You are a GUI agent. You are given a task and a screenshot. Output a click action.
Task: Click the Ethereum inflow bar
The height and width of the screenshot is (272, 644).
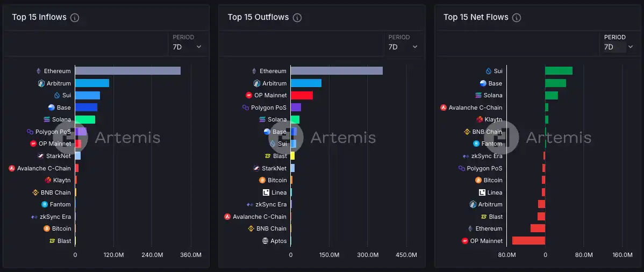[127, 71]
